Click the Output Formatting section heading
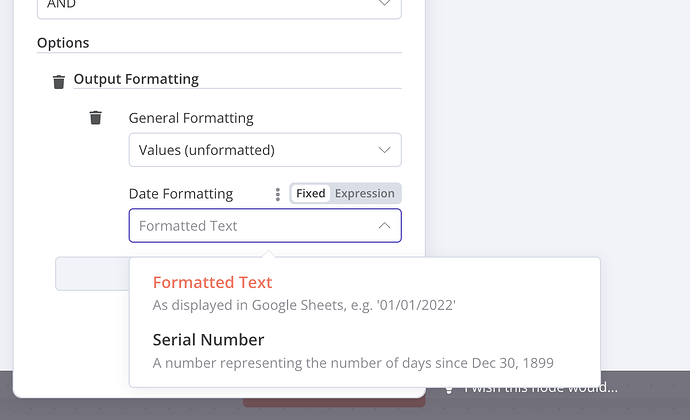Viewport: 690px width, 420px height. point(136,79)
